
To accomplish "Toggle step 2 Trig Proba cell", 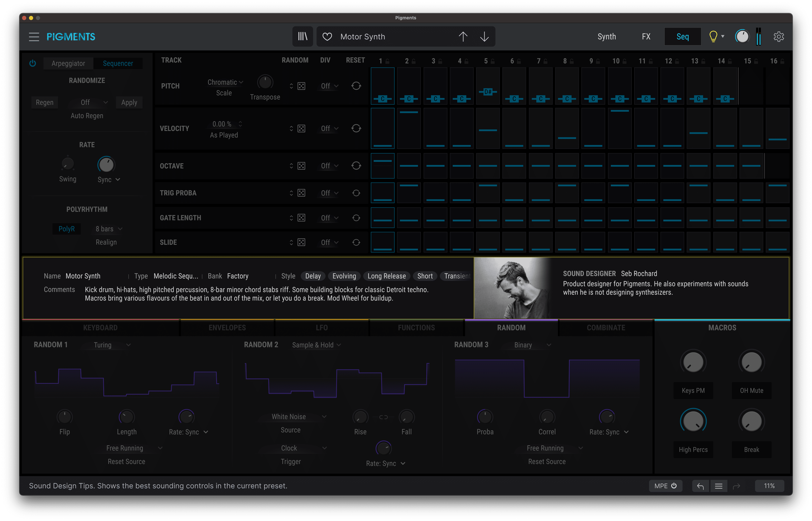I will point(409,193).
